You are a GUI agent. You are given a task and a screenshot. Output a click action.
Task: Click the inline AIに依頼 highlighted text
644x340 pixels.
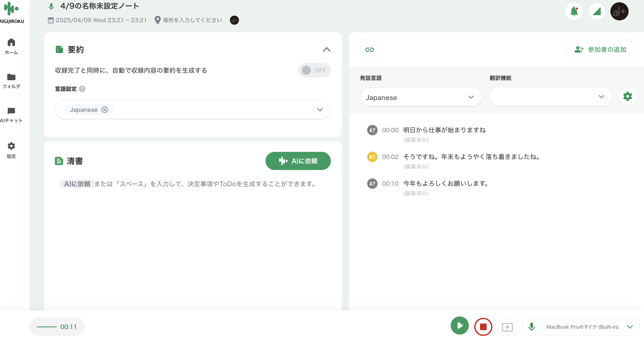[x=77, y=184]
